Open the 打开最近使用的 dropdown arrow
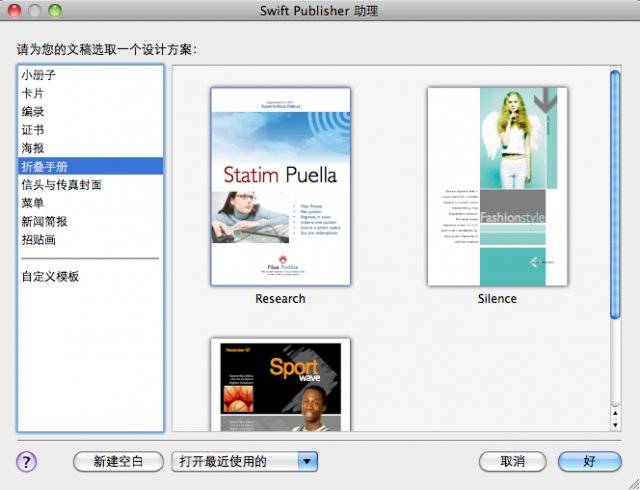This screenshot has width=640, height=490. [308, 461]
